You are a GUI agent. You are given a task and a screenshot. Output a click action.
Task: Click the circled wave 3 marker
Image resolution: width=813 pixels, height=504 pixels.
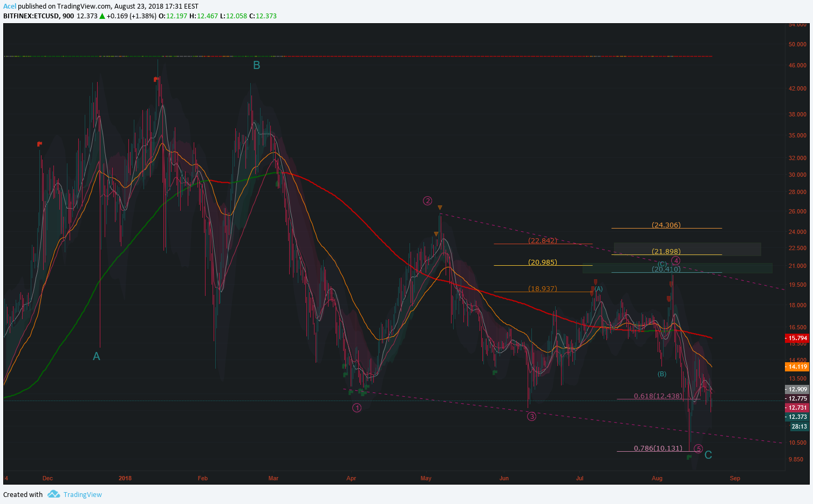coord(531,416)
